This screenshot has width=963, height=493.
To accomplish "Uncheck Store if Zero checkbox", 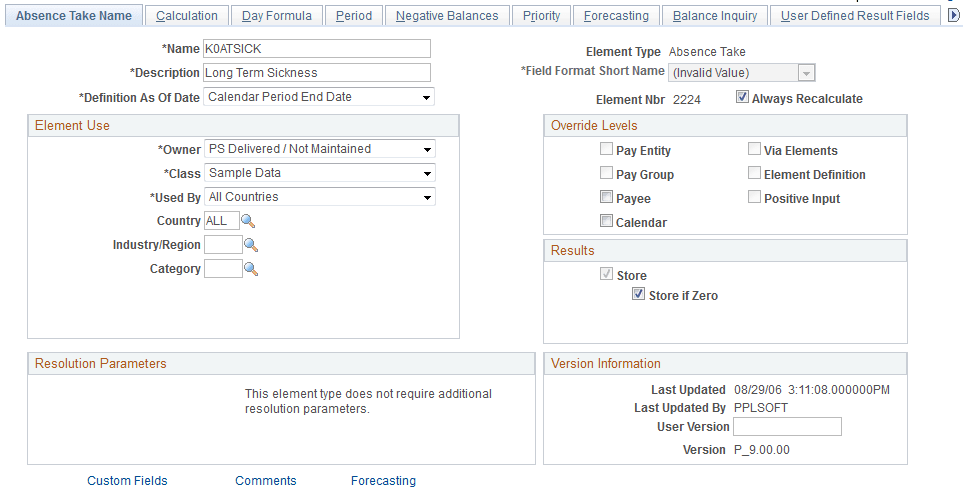I will click(639, 294).
